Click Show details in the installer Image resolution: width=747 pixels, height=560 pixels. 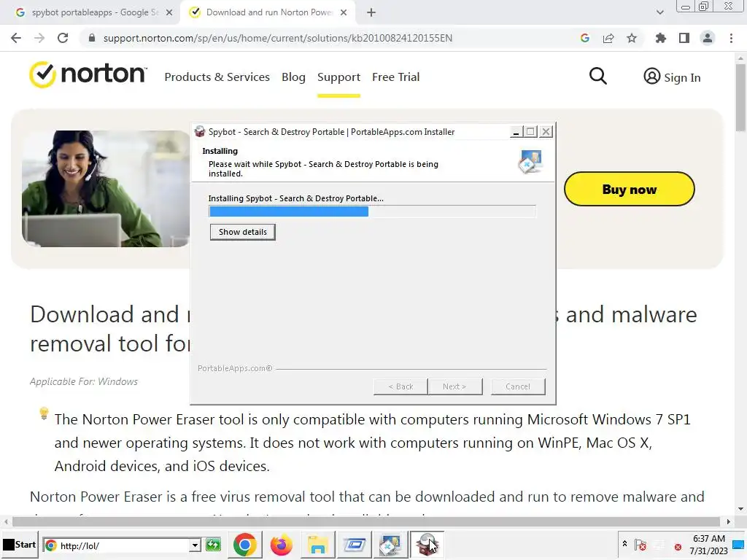(x=242, y=232)
